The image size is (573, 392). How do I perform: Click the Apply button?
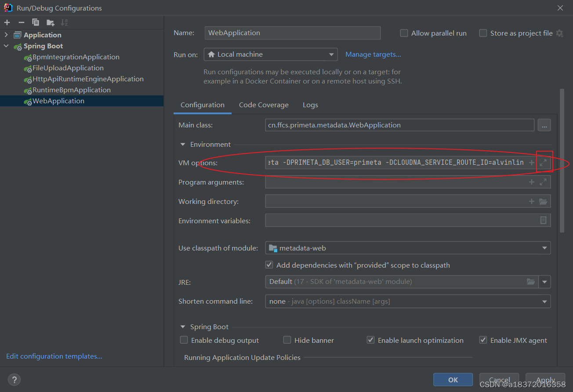point(546,380)
